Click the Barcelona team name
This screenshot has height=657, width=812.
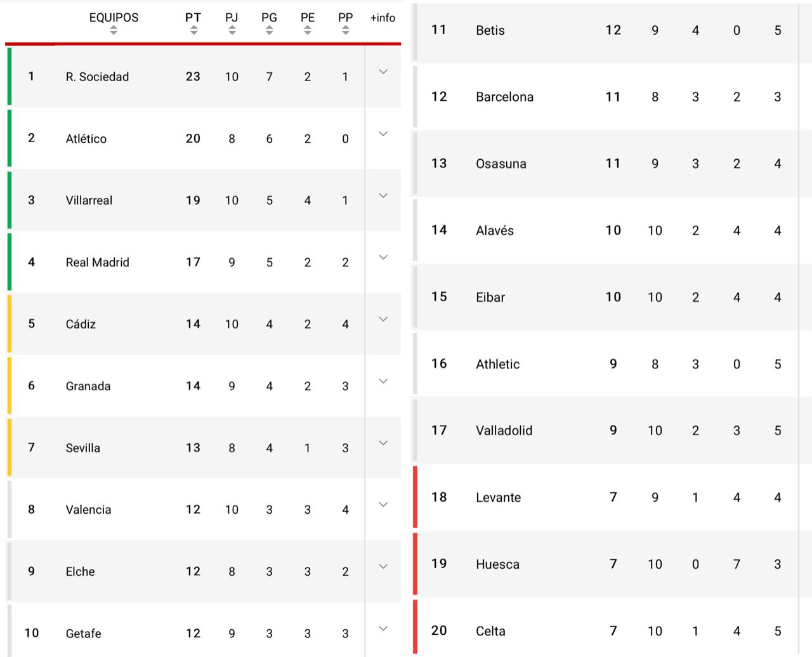coord(504,97)
